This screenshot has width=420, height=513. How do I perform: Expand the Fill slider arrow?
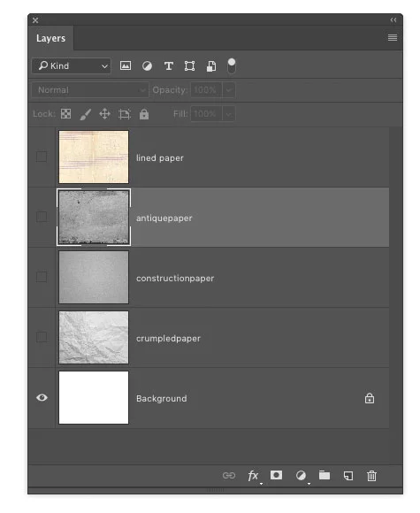point(229,114)
